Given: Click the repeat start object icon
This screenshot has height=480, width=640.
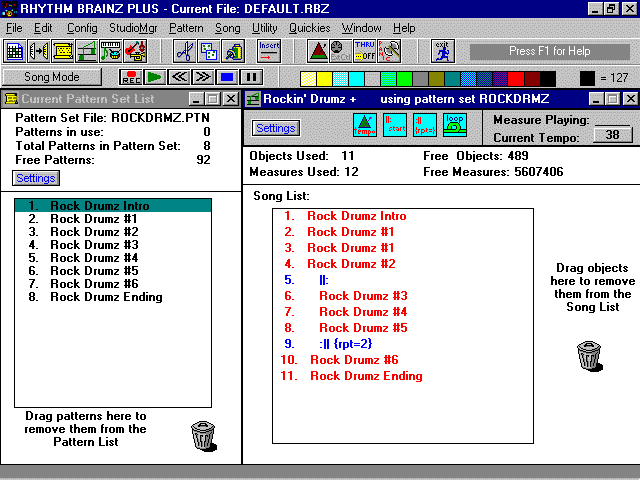Looking at the screenshot, I should click(394, 126).
